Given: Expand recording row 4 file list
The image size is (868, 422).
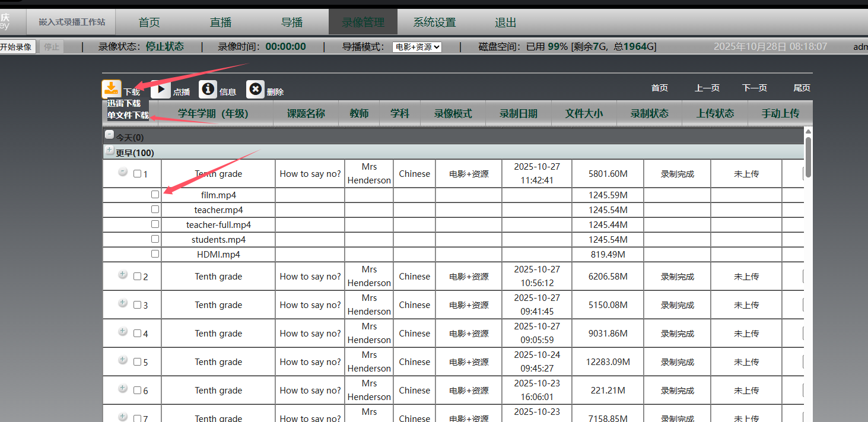Looking at the screenshot, I should tap(123, 331).
